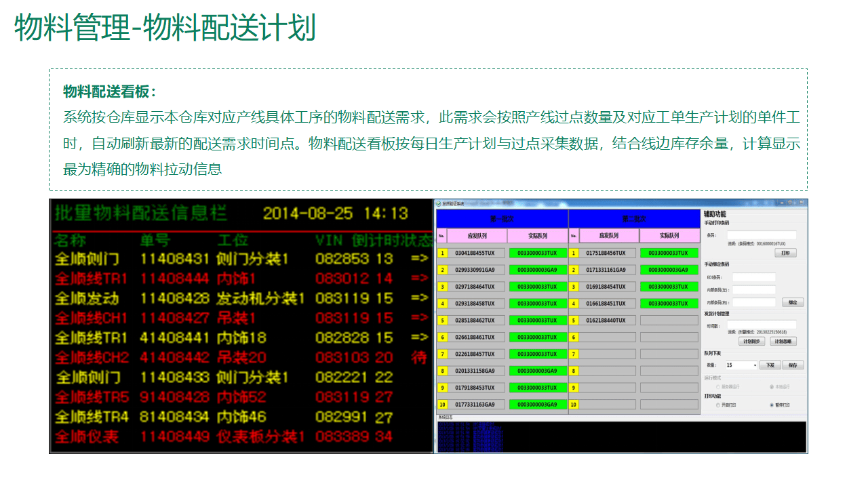The height and width of the screenshot is (488, 868).
Task: Click the 系统日志 black log area
Action: click(620, 436)
